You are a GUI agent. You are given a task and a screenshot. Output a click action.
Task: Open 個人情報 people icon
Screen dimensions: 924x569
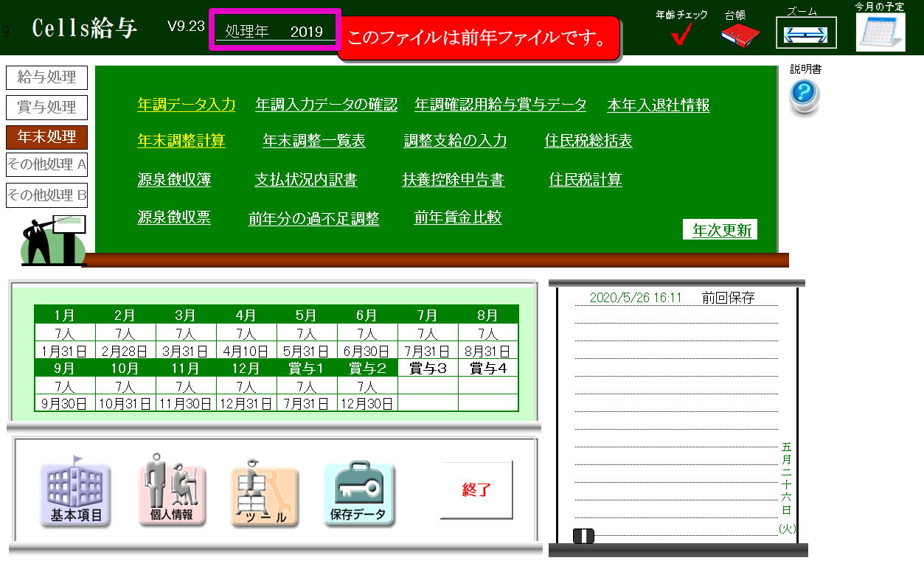pos(172,490)
